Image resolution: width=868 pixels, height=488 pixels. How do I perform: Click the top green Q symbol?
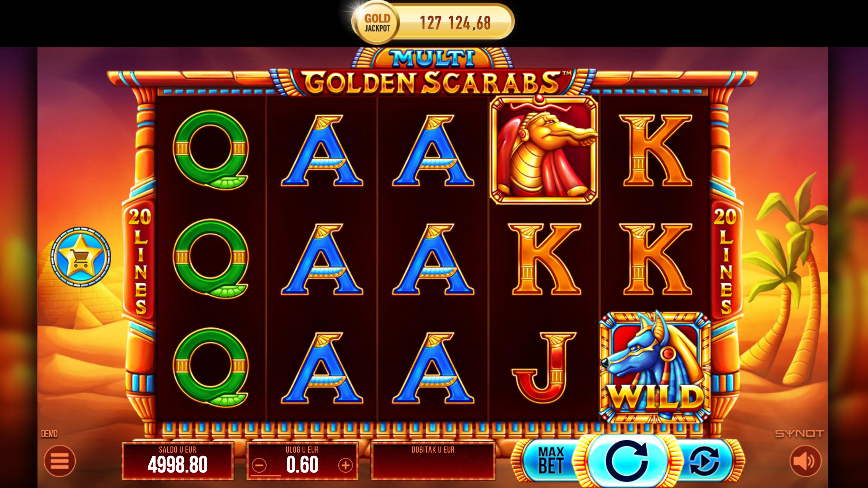point(211,150)
